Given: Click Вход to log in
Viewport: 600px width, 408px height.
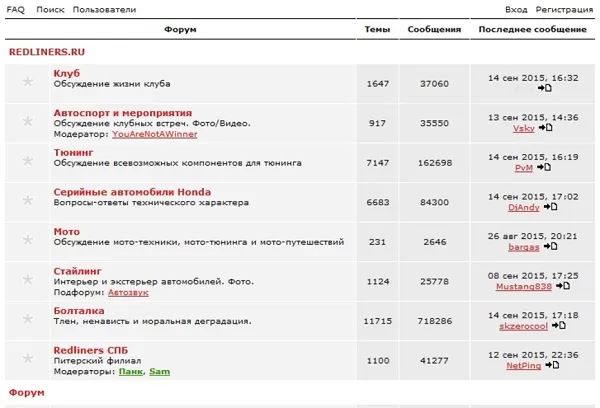Looking at the screenshot, I should 516,9.
